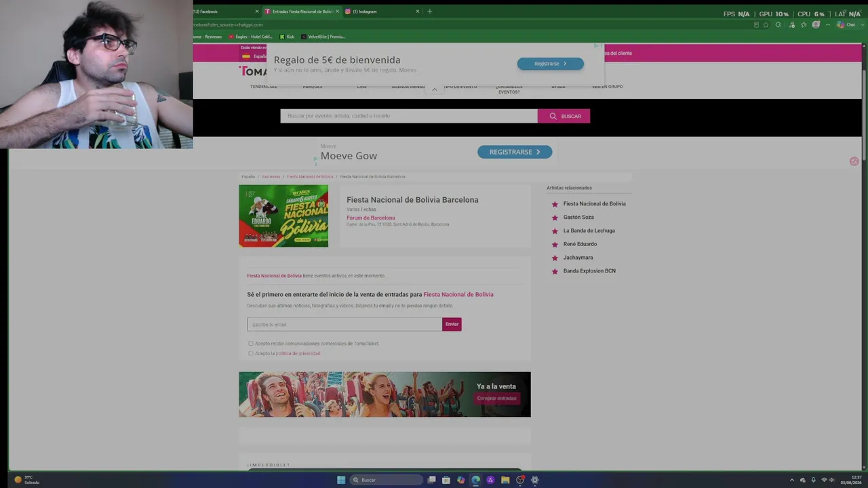868x488 pixels.
Task: Open the Fiesta Nacional de Bolivia breadcrumb link
Action: pyautogui.click(x=310, y=177)
